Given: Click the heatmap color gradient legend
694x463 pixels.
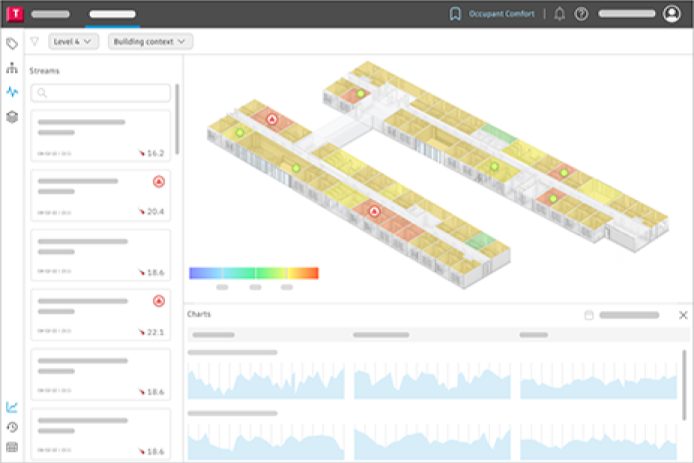Looking at the screenshot, I should click(x=253, y=272).
